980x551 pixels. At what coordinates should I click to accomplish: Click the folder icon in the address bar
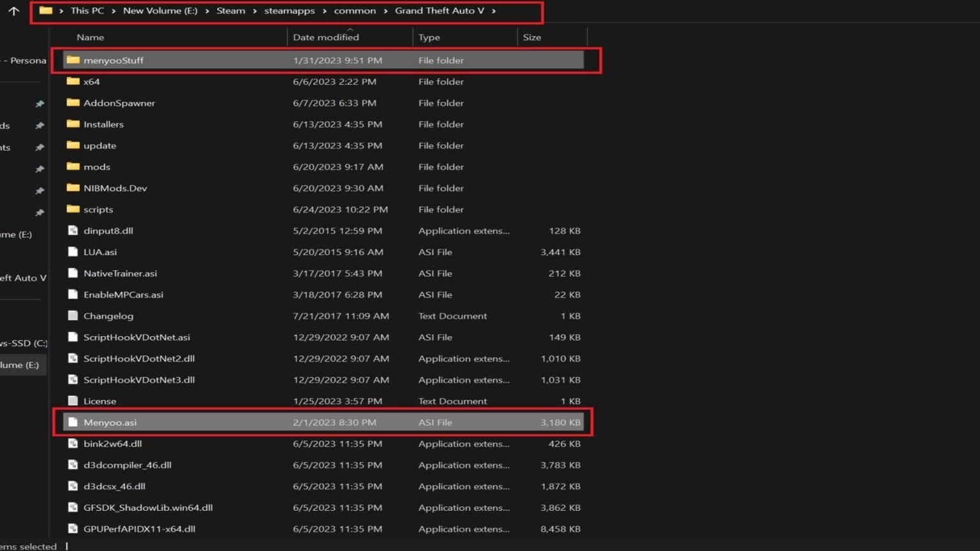[45, 10]
